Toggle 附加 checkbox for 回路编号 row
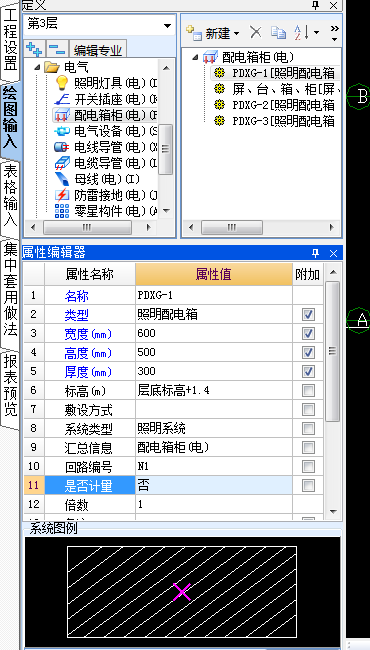The image size is (370, 650). click(x=308, y=466)
